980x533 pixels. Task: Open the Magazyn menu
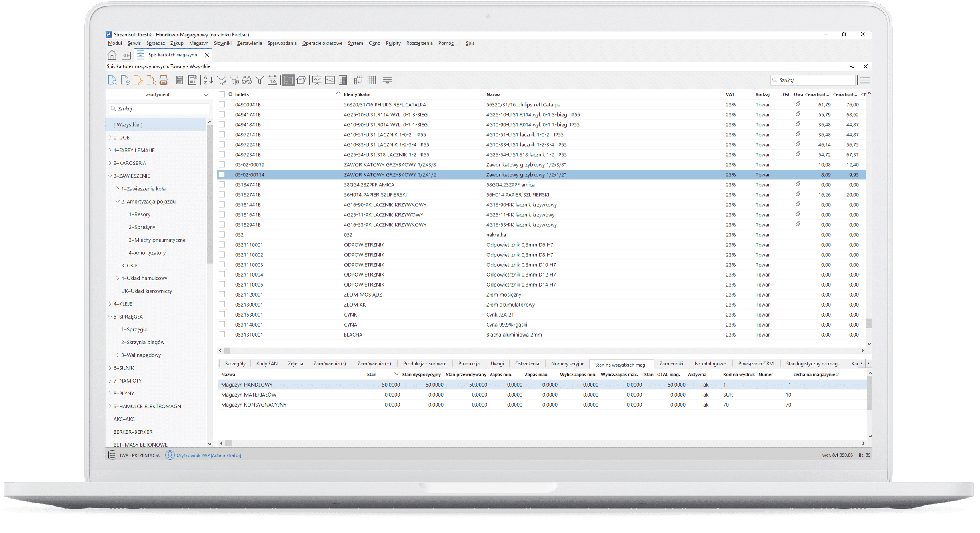[x=199, y=43]
